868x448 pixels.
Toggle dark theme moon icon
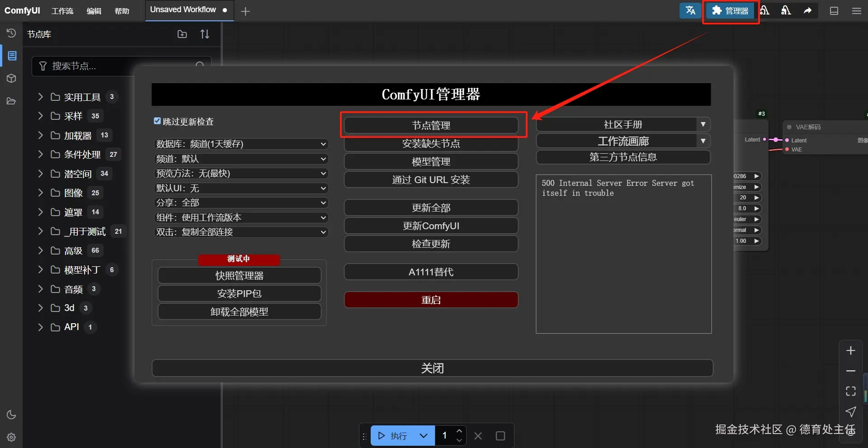[x=11, y=415]
